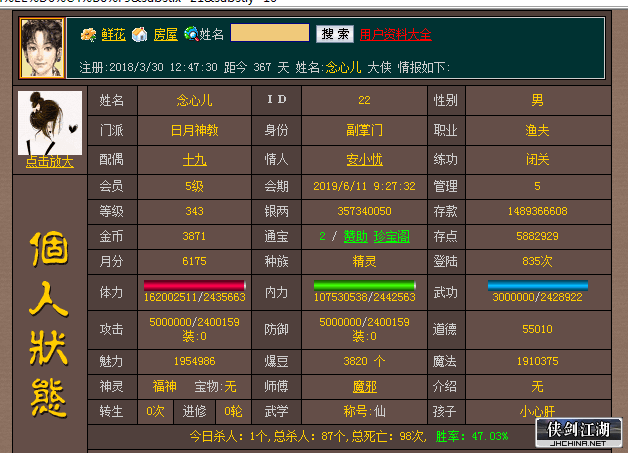Open master link 魔邪
Viewport: 628px width, 453px height.
tap(364, 387)
